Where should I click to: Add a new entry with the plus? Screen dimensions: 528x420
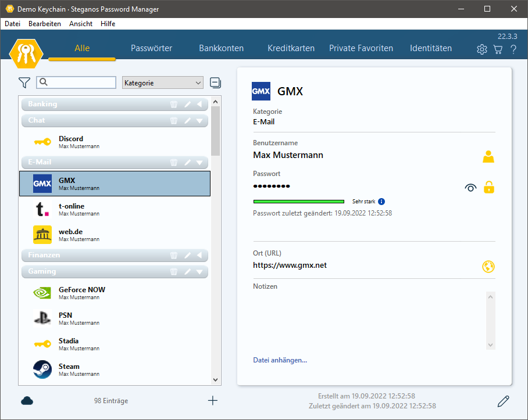coord(212,400)
